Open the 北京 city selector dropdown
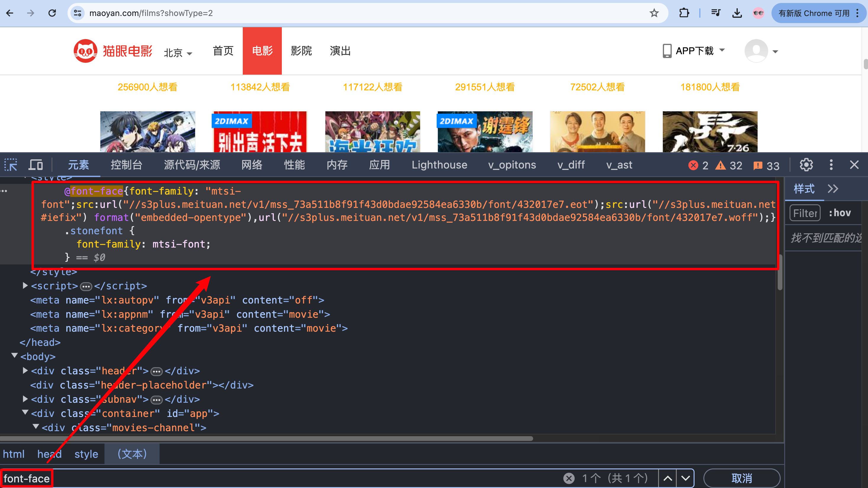The image size is (868, 488). click(178, 53)
